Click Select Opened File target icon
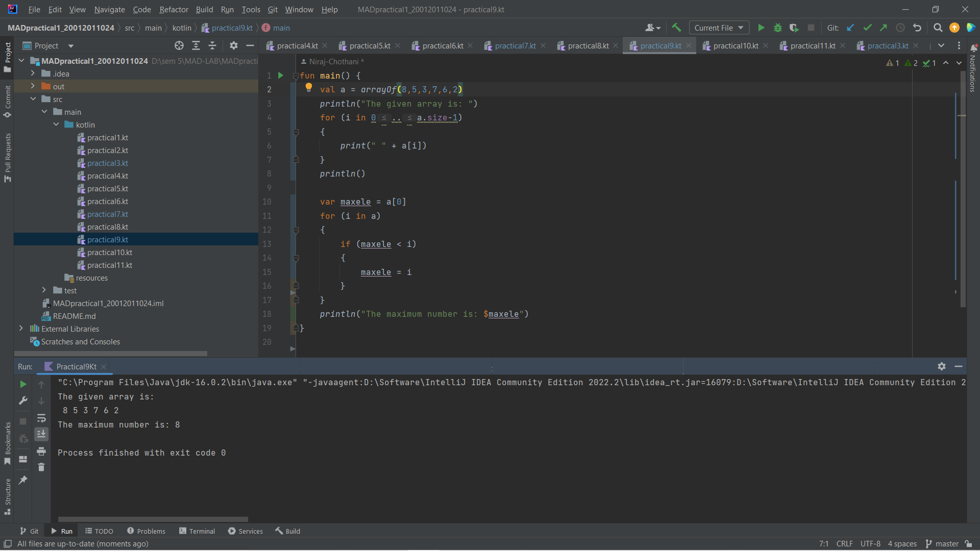Image resolution: width=980 pixels, height=551 pixels. 179,46
